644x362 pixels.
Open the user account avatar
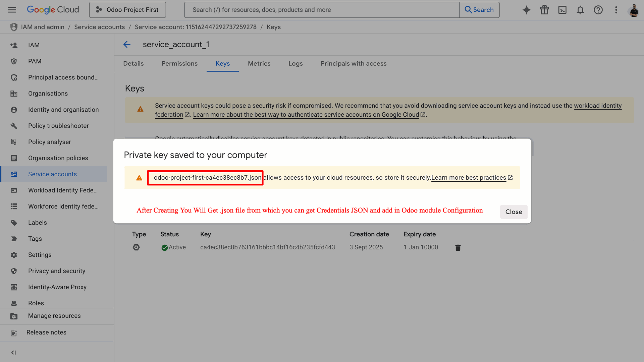coord(634,10)
